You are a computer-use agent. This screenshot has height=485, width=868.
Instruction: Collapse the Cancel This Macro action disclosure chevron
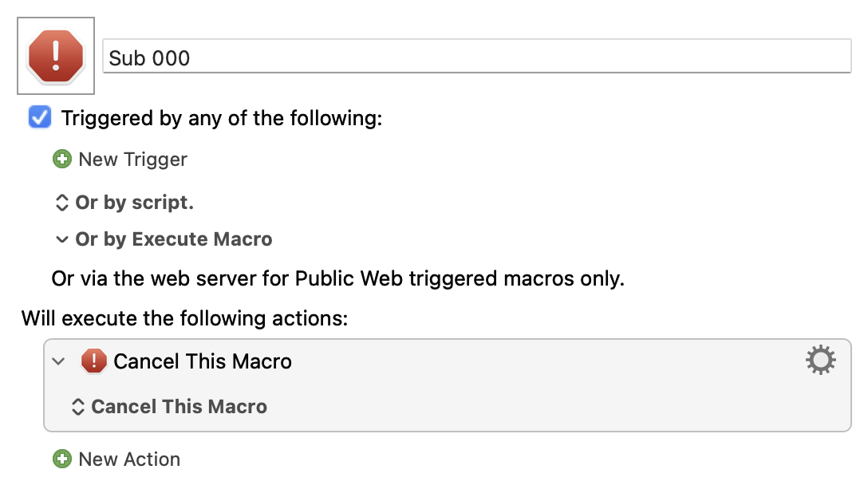point(59,362)
